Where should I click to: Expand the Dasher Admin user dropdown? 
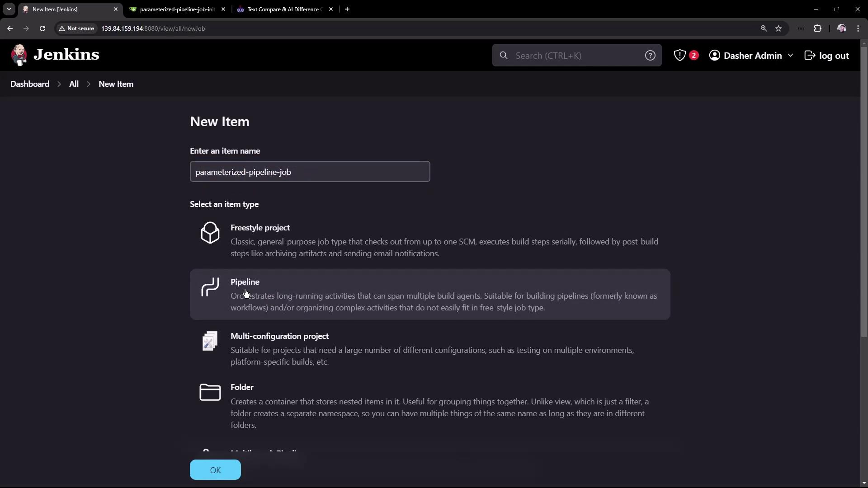(790, 55)
